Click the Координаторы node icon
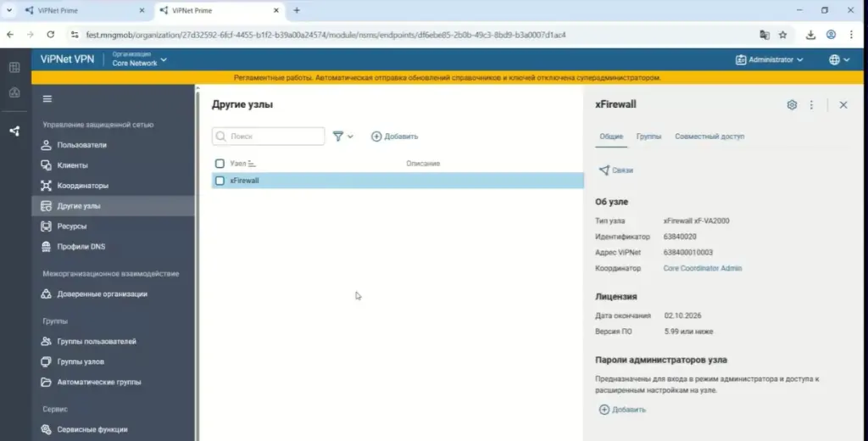The height and width of the screenshot is (441, 868). point(46,186)
